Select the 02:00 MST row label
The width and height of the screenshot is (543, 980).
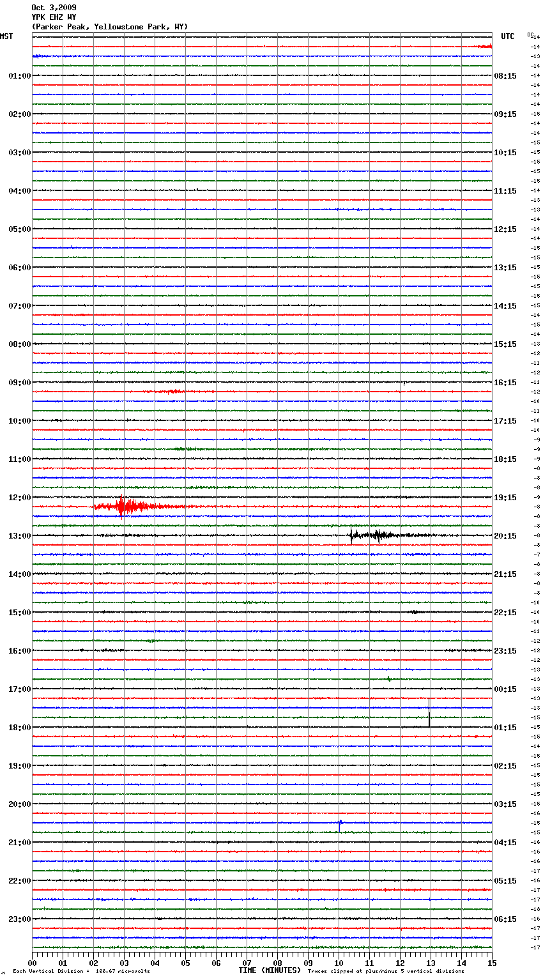click(x=19, y=114)
